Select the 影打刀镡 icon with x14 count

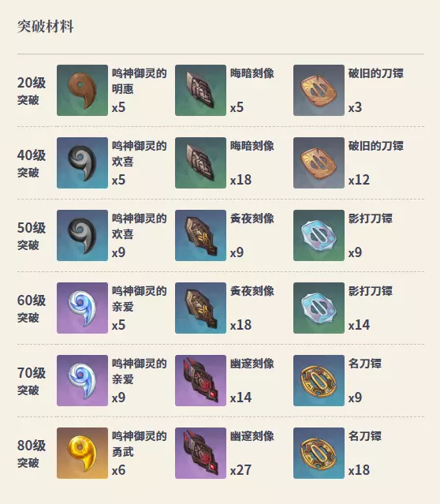319,308
